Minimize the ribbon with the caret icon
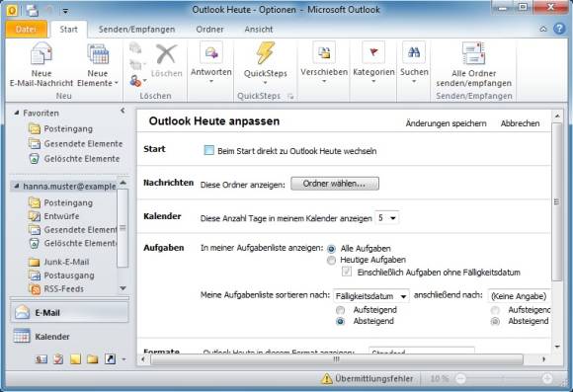The image size is (573, 392). coord(543,29)
